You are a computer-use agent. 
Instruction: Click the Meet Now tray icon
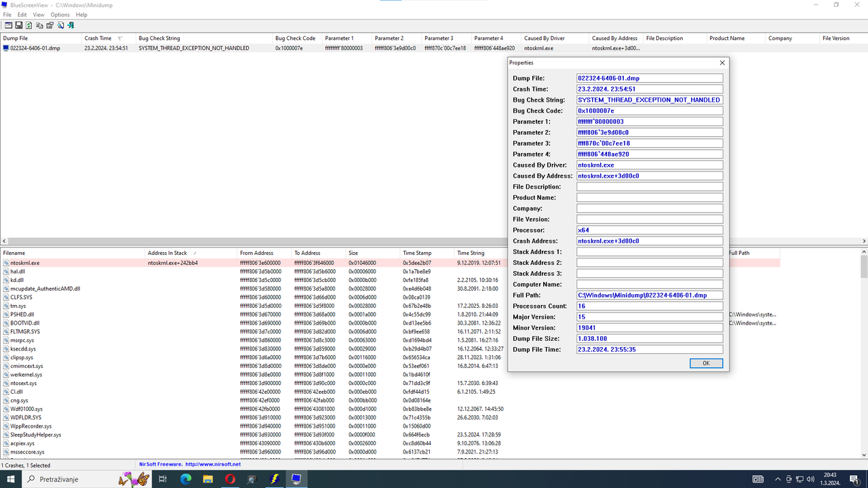[789, 479]
